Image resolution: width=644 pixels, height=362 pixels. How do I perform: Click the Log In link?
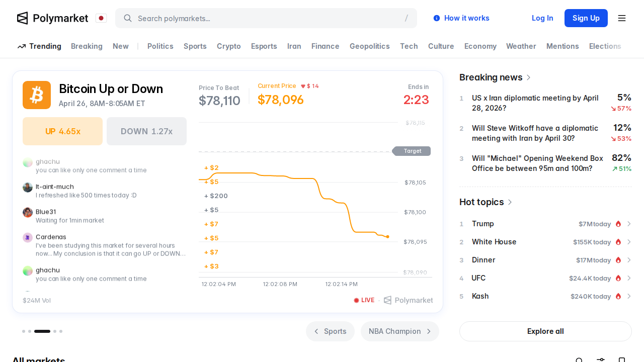coord(542,18)
